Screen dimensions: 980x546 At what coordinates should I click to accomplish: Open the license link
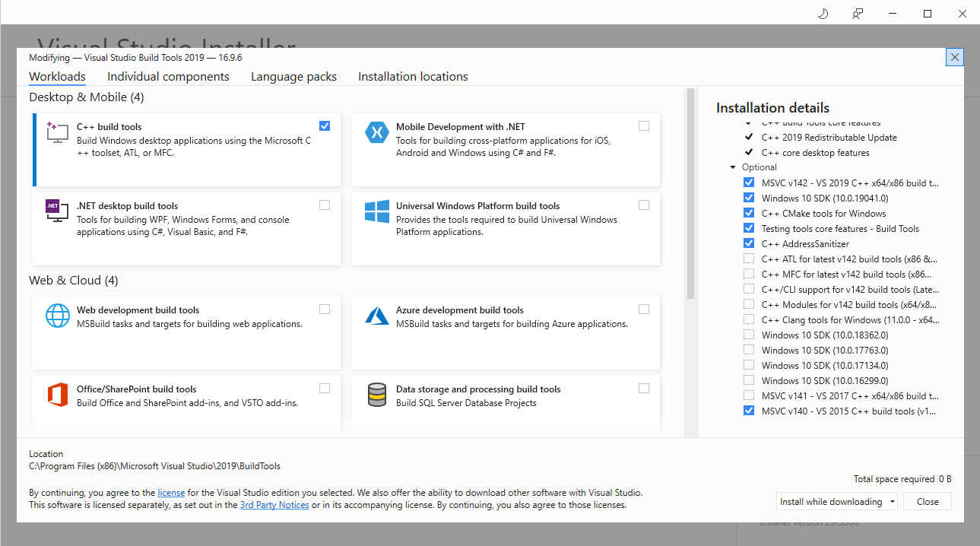(x=171, y=493)
